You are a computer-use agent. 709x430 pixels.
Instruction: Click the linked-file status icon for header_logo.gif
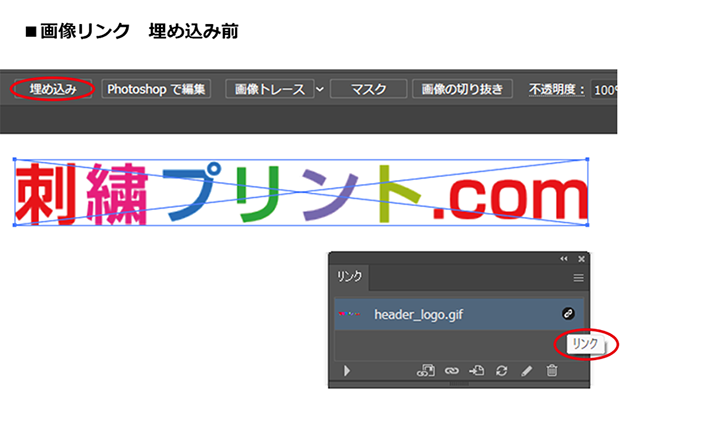pyautogui.click(x=568, y=313)
